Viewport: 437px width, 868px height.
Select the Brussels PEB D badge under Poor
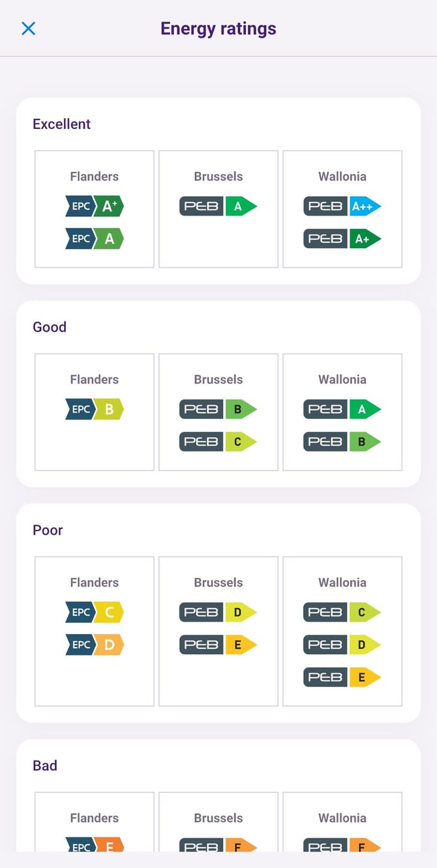[x=218, y=613]
